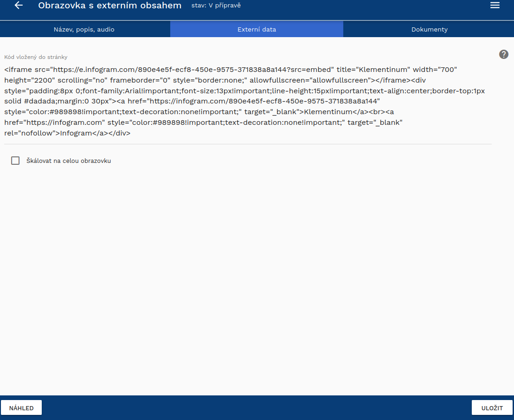Place cursor at height="2200" value
This screenshot has height=420, width=514.
point(30,80)
